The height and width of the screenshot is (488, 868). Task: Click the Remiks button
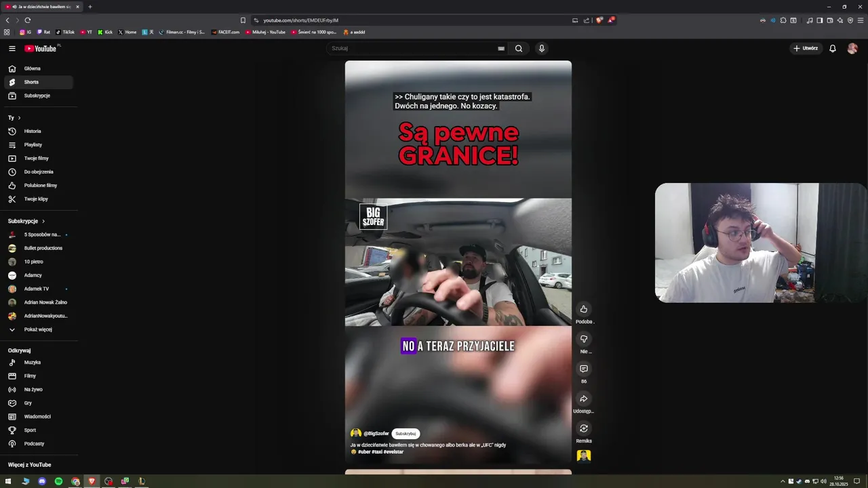[x=584, y=428]
